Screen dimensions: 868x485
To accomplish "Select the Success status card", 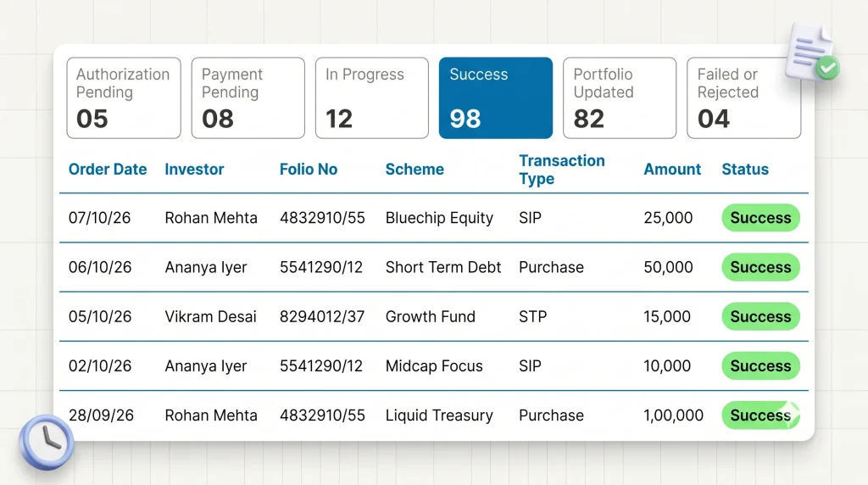I will 495,98.
